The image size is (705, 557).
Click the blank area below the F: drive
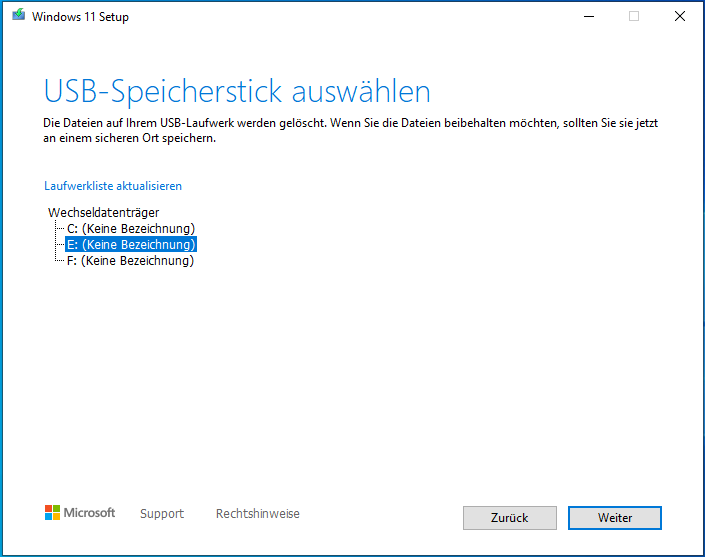tap(300, 380)
